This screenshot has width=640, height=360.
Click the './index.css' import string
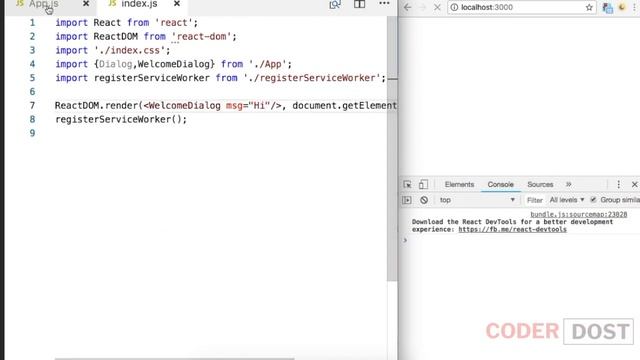tap(129, 50)
